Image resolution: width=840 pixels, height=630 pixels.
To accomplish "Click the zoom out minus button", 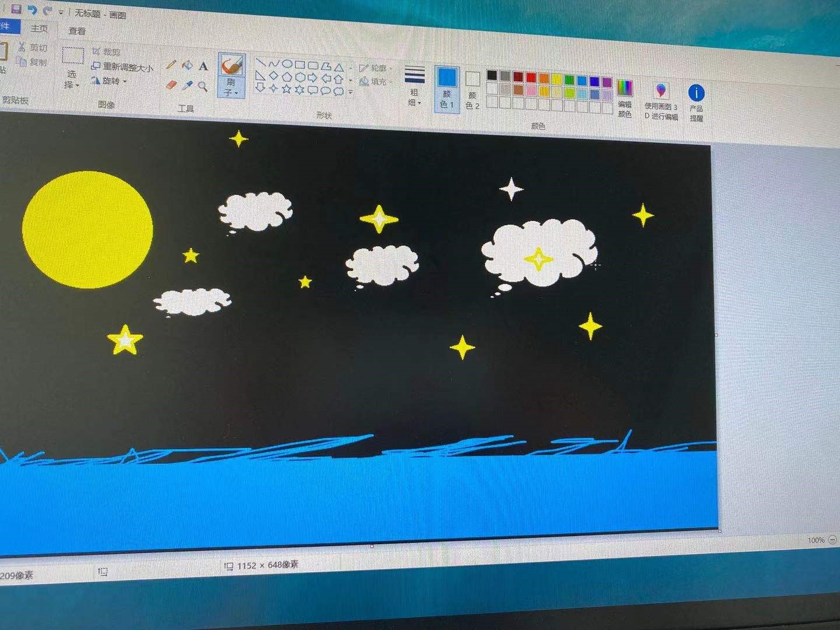I will tap(832, 540).
